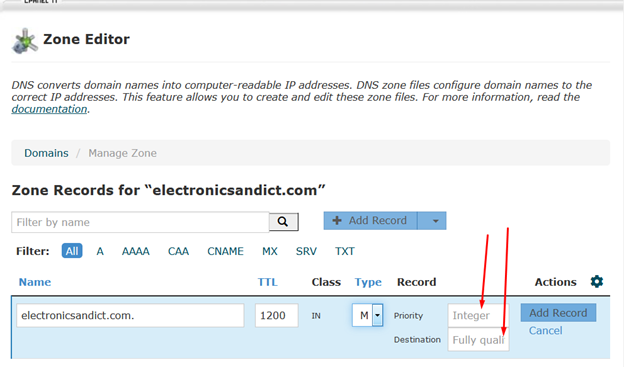The height and width of the screenshot is (367, 624).
Task: Click the Zone Editor heading
Action: coord(86,39)
